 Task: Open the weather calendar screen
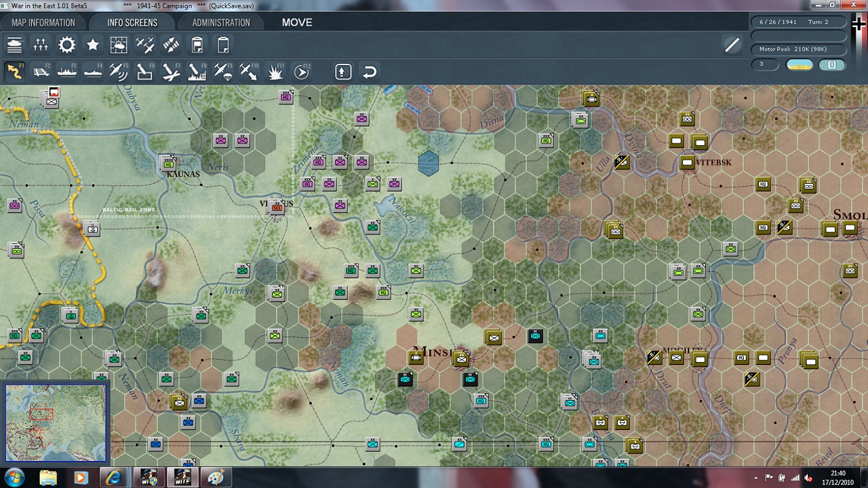[x=119, y=45]
